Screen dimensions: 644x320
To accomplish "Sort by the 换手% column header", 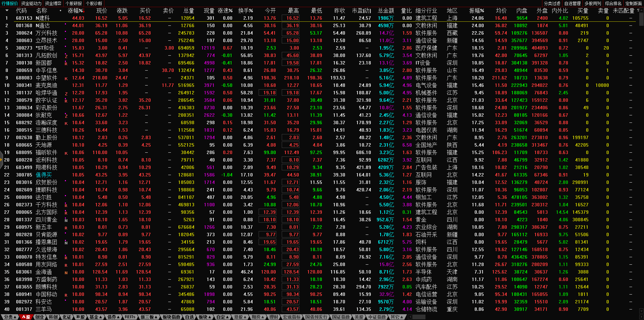I will pyautogui.click(x=245, y=11).
